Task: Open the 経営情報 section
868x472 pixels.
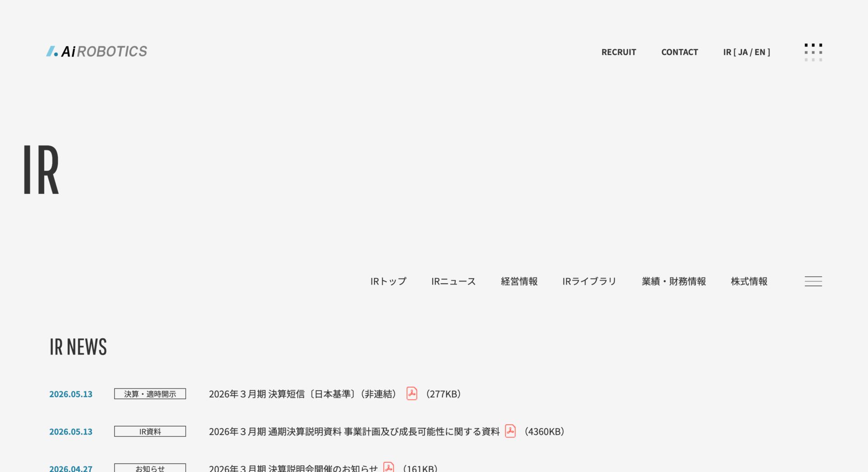Action: (x=519, y=281)
